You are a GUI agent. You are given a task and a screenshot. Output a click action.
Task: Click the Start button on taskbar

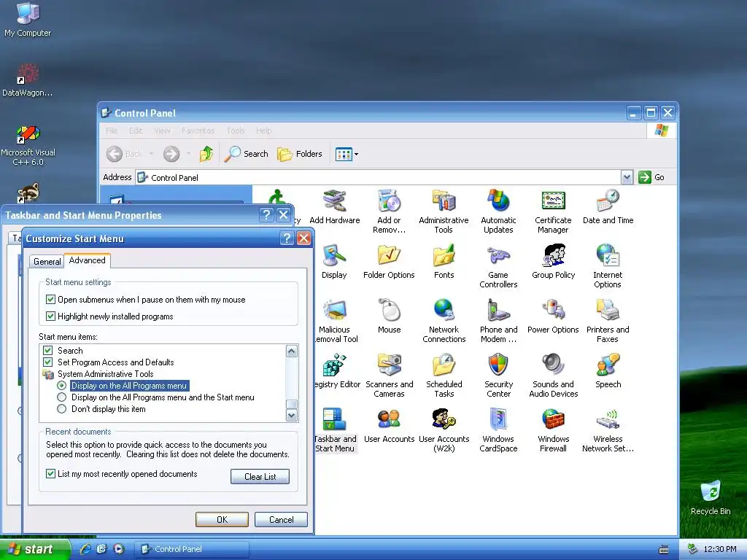tap(35, 549)
